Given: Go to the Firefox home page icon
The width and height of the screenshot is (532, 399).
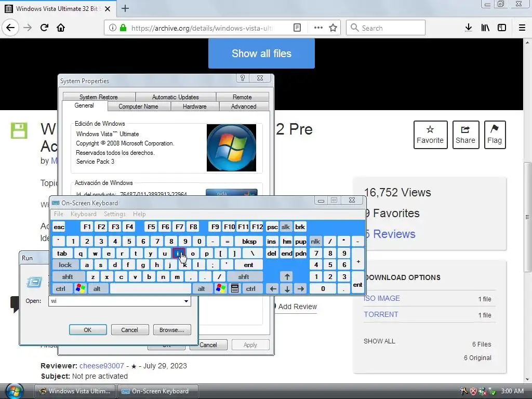Looking at the screenshot, I should tap(61, 28).
